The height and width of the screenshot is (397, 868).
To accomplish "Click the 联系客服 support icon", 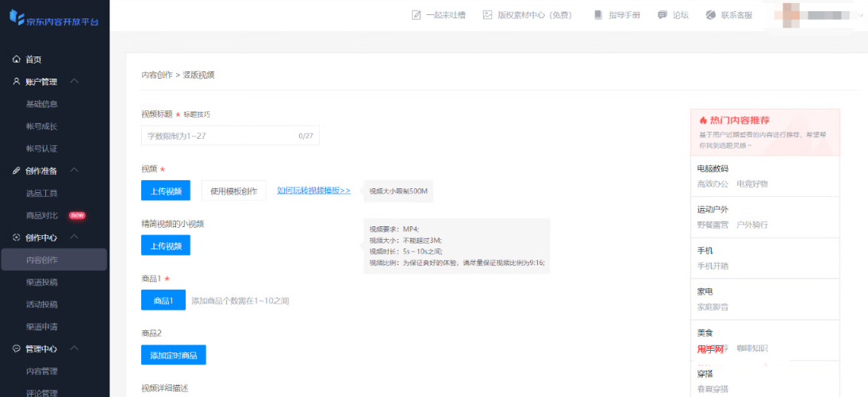I will pyautogui.click(x=710, y=15).
